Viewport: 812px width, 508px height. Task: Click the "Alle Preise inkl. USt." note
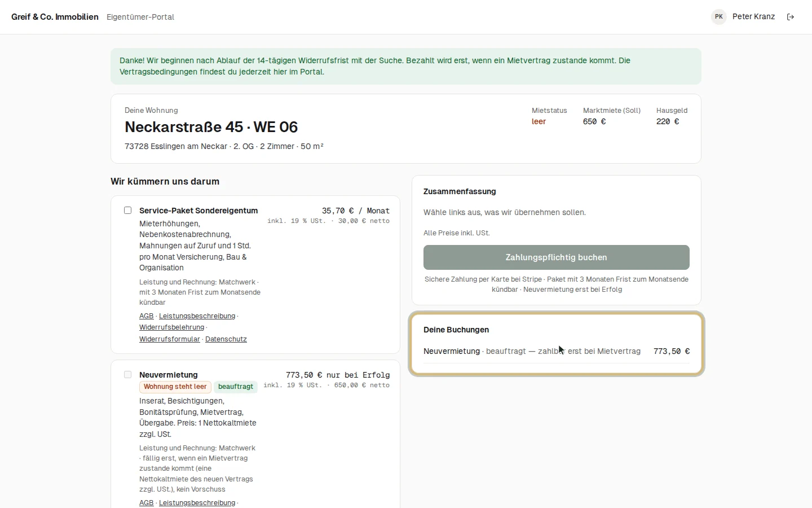(457, 233)
